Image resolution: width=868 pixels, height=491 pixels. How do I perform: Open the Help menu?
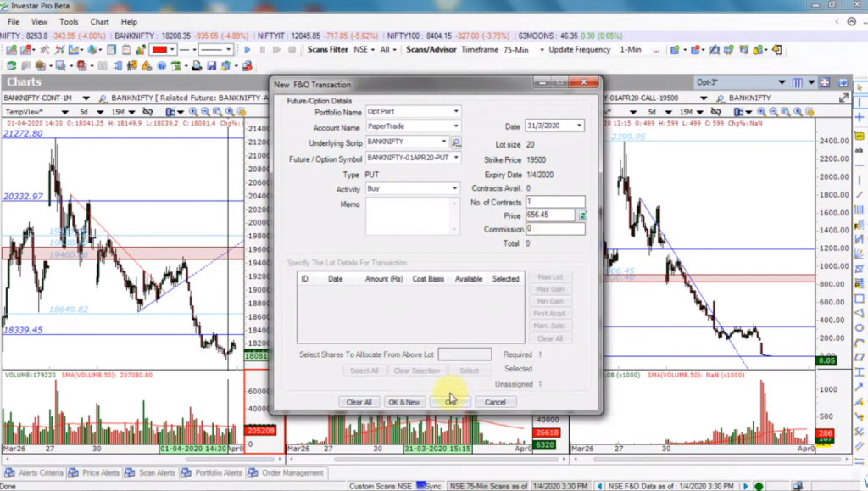tap(129, 22)
